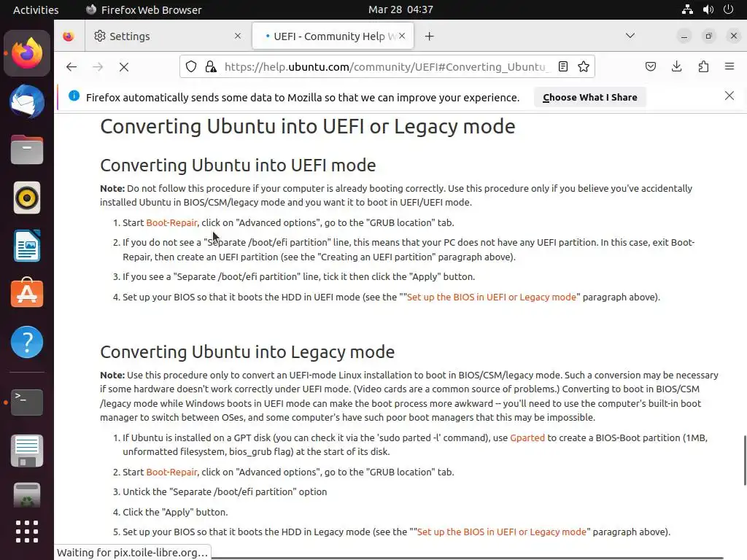Screen dimensions: 747x560
Task: Toggle reader view icon in address bar
Action: pyautogui.click(x=563, y=66)
